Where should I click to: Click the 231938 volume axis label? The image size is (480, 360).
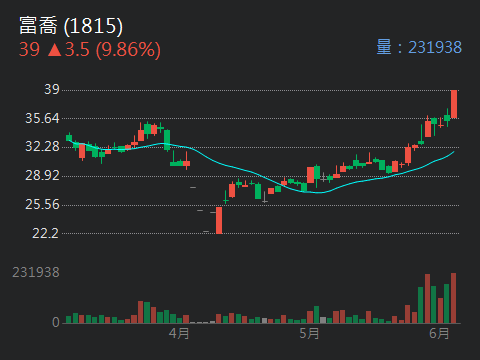(x=36, y=272)
